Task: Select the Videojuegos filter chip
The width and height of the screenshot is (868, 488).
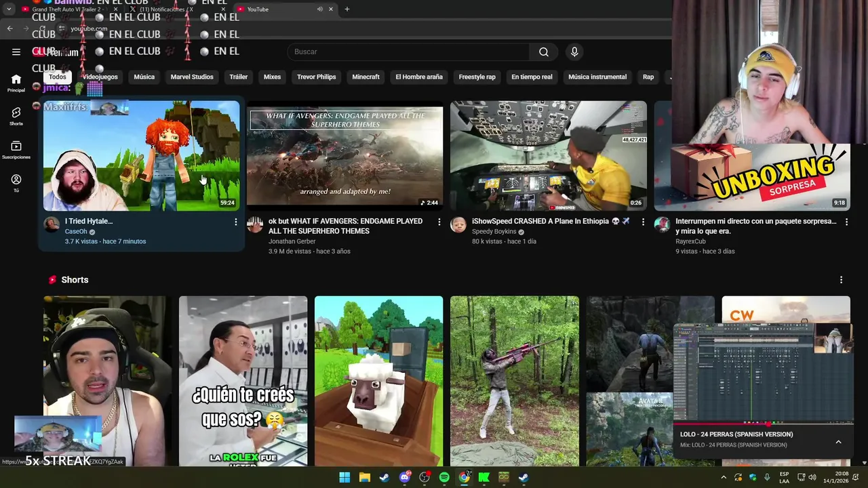Action: coord(100,77)
